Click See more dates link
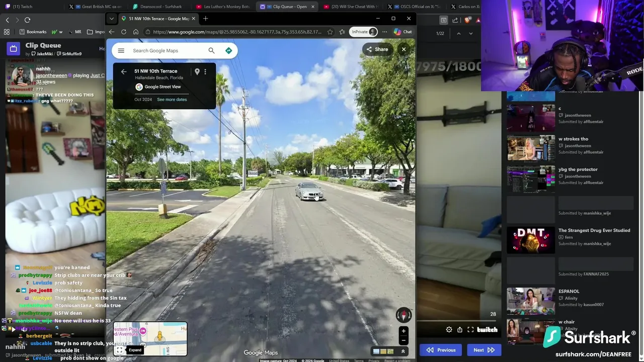The height and width of the screenshot is (362, 644). [x=172, y=100]
